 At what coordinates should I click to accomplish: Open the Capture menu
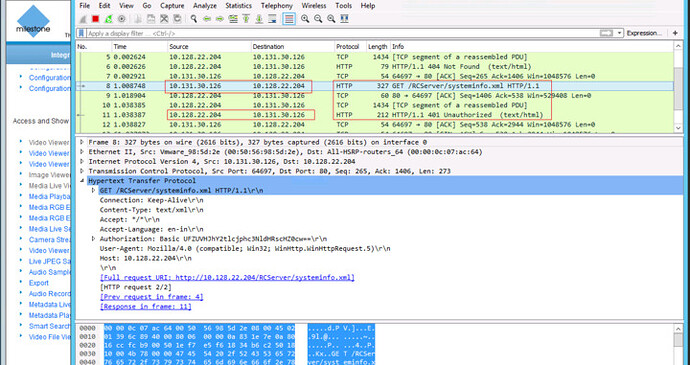pos(172,6)
